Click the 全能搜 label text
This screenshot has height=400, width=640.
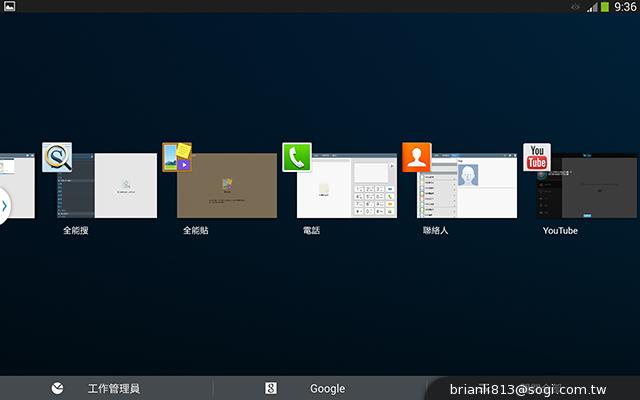pos(76,230)
